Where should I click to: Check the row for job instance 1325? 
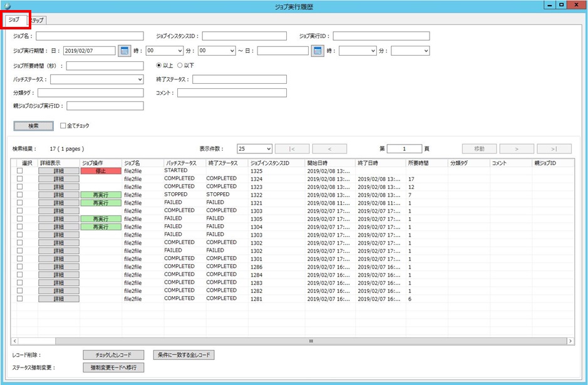(x=20, y=171)
